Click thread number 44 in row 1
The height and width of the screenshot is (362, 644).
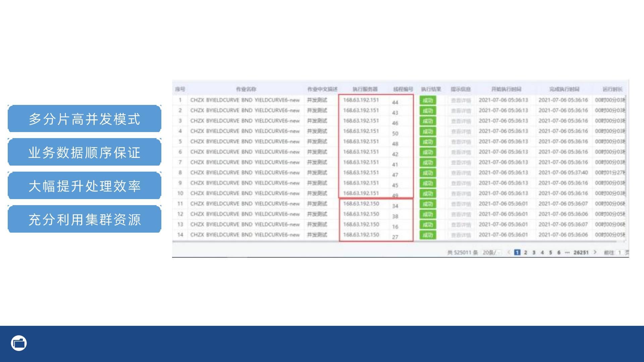395,103
